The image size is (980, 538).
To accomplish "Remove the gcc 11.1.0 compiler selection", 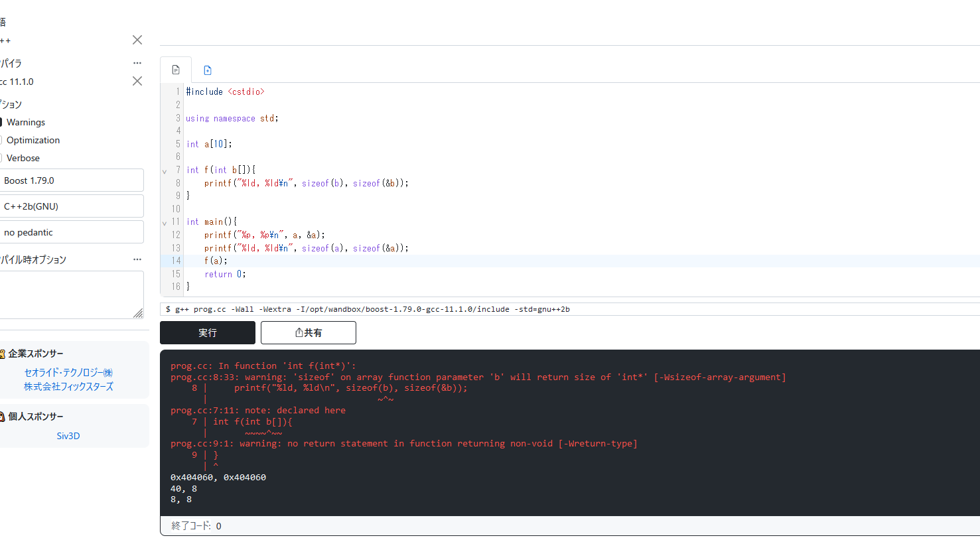I will pyautogui.click(x=137, y=81).
